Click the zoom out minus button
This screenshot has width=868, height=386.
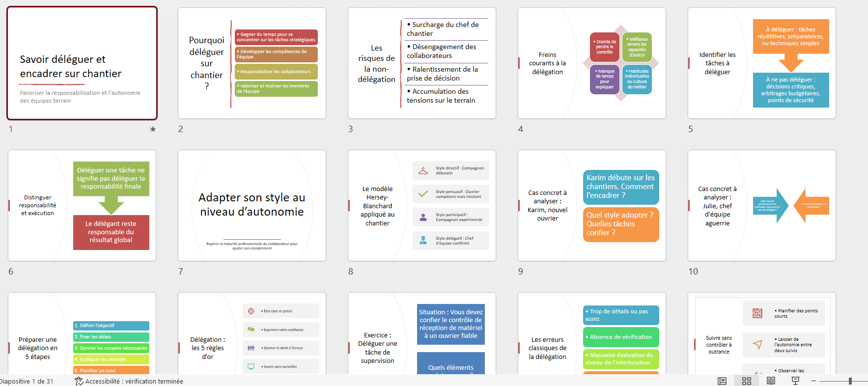(x=814, y=381)
